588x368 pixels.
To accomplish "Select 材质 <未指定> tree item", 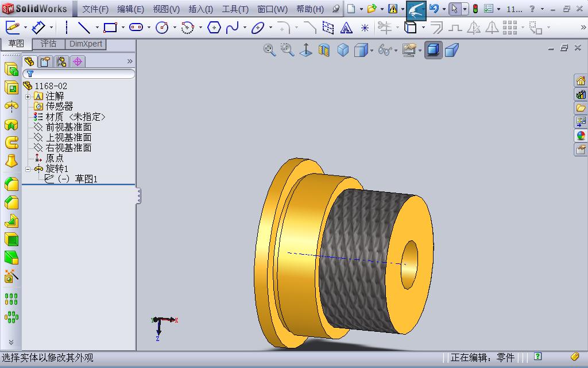I will pyautogui.click(x=75, y=117).
